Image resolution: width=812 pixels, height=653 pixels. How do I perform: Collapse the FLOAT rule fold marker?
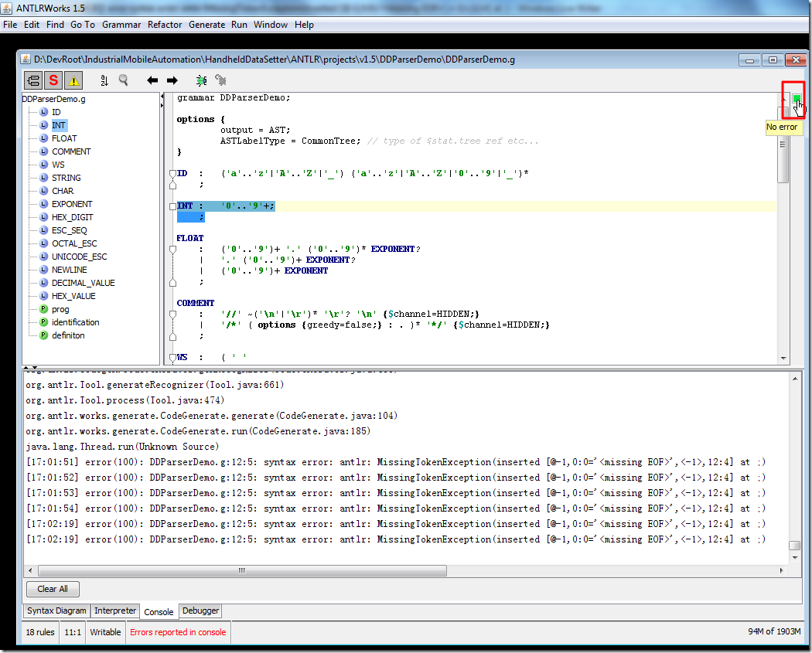point(172,249)
